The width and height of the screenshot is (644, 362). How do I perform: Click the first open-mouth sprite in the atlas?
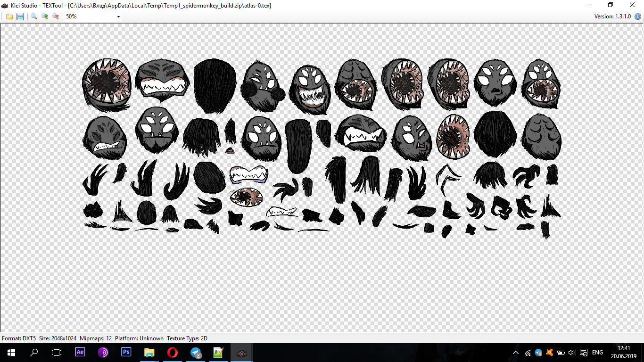pos(106,83)
